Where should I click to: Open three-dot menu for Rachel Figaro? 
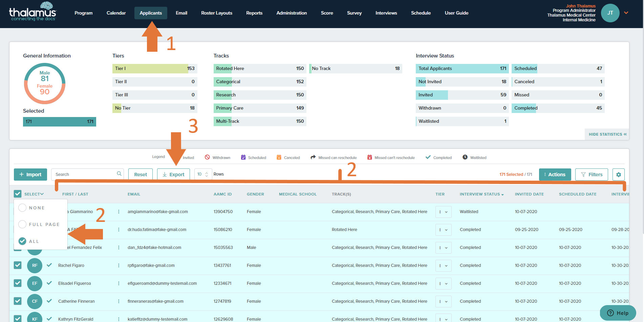coord(119,266)
